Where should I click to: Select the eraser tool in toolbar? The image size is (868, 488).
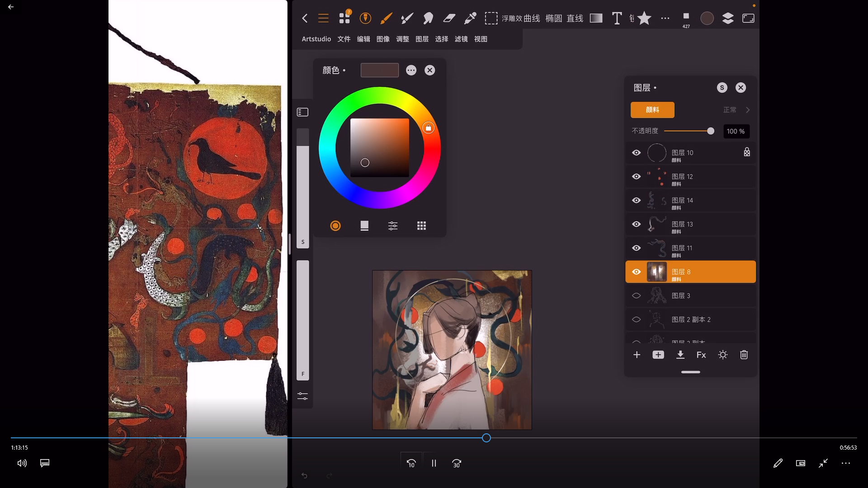(449, 18)
